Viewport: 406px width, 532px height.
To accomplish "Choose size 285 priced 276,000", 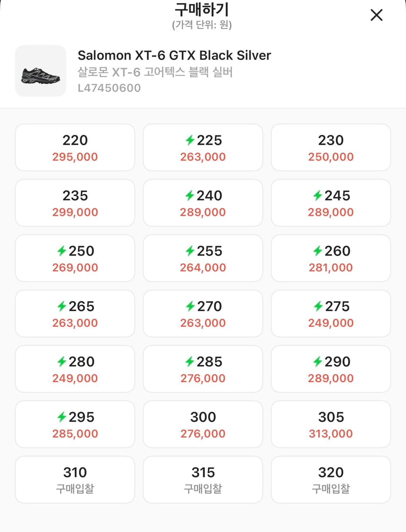I will (203, 369).
